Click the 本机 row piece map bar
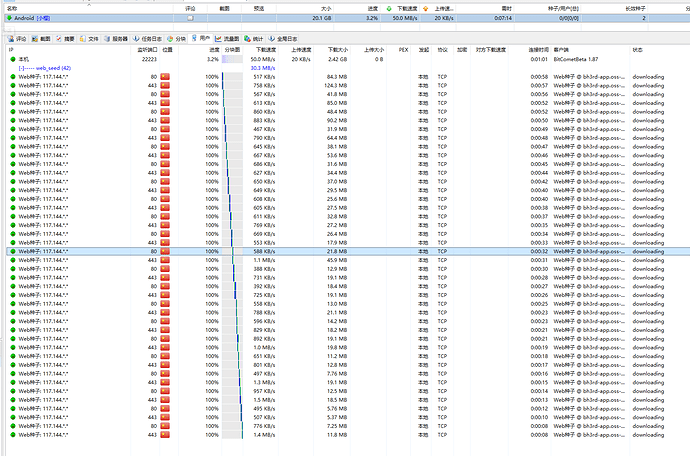 232,60
